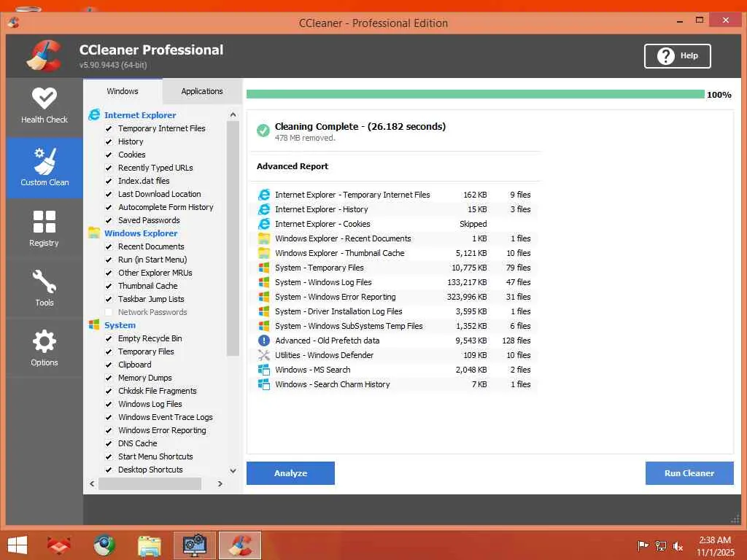Switch to the Windows tab
Image resolution: width=747 pixels, height=560 pixels.
123,91
